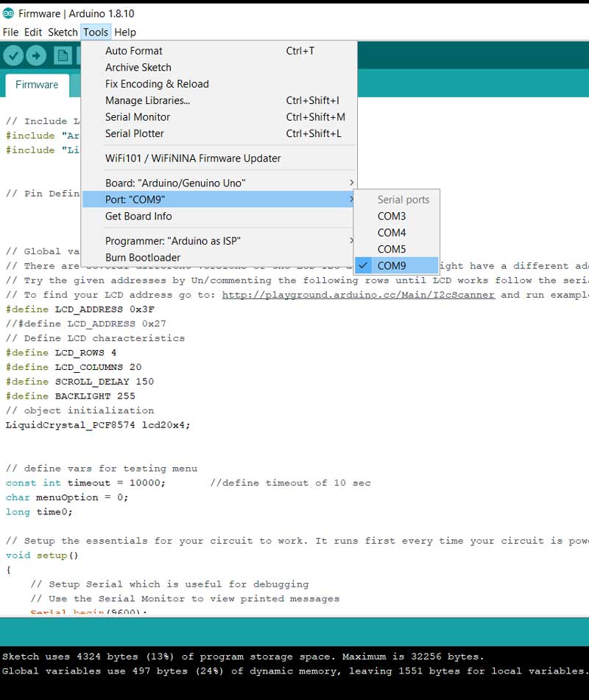
Task: Click the Upload arrow toolbar icon
Action: (x=36, y=56)
